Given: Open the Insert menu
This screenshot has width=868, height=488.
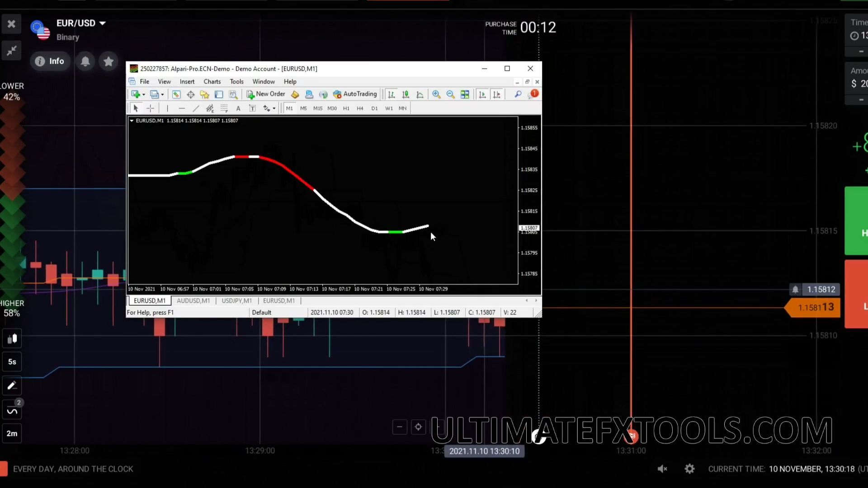Looking at the screenshot, I should 187,81.
